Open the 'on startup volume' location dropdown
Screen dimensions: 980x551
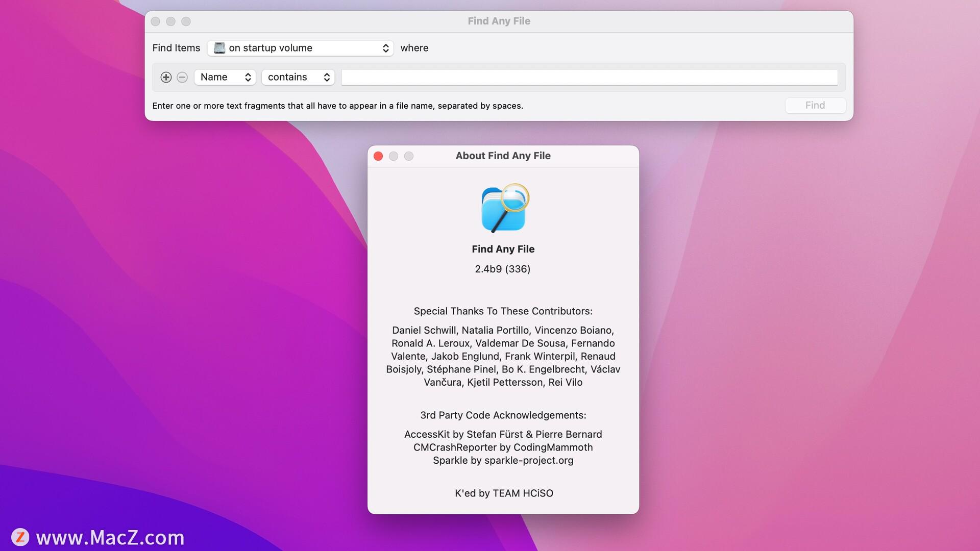click(300, 48)
